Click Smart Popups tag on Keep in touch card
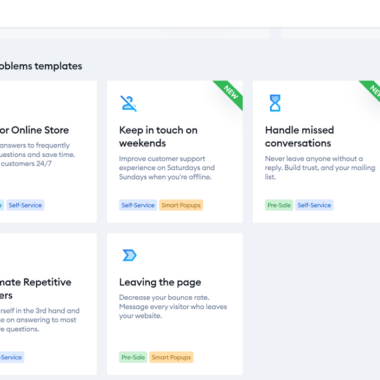Image resolution: width=380 pixels, height=380 pixels. point(181,205)
